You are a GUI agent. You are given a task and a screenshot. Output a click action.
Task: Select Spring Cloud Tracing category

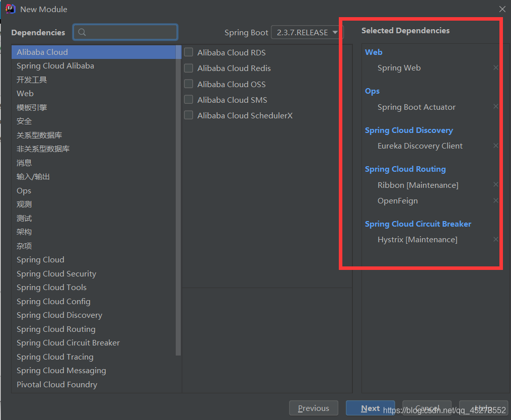coord(94,357)
